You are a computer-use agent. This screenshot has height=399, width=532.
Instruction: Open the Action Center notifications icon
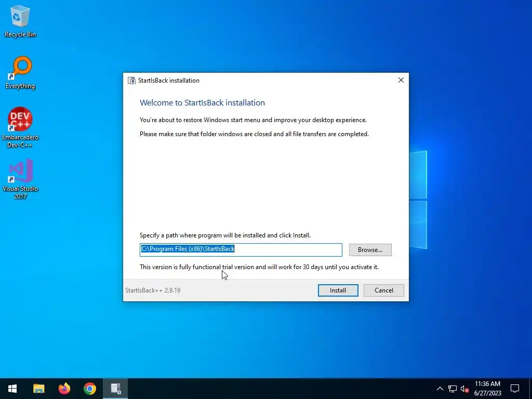515,389
